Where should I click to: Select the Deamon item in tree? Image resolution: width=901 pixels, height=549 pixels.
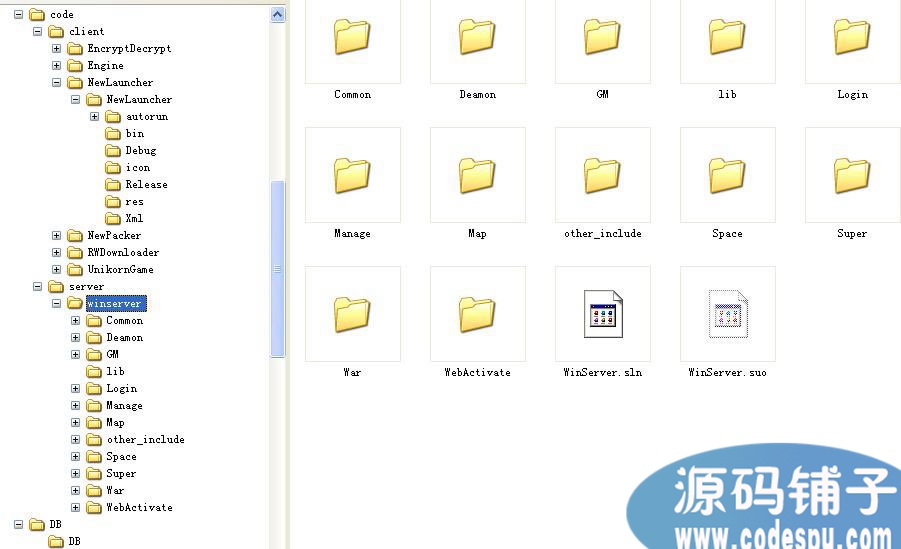[125, 337]
